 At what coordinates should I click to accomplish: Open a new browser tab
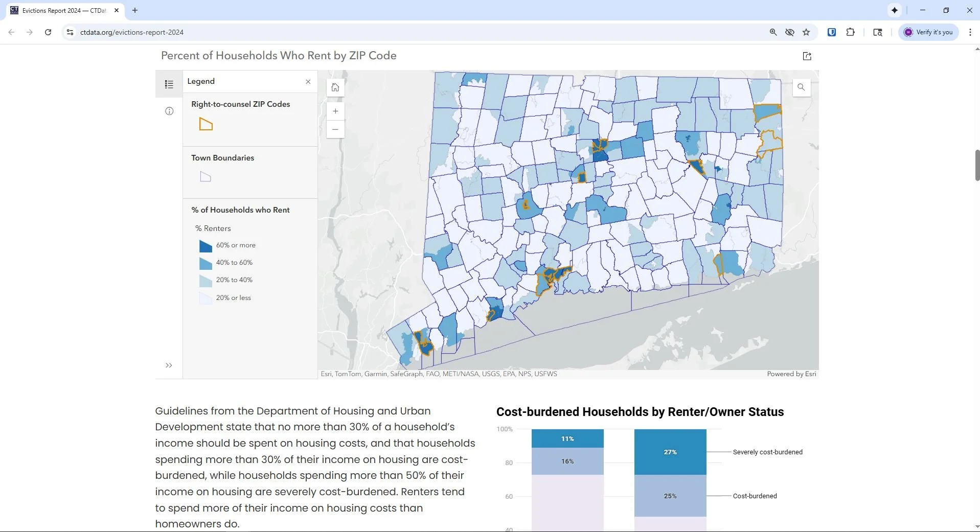[x=134, y=10]
